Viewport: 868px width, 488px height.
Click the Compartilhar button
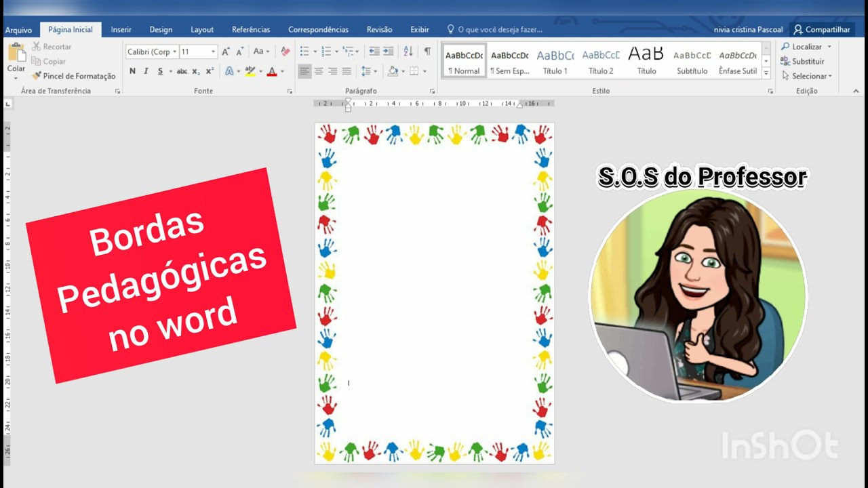click(x=822, y=30)
